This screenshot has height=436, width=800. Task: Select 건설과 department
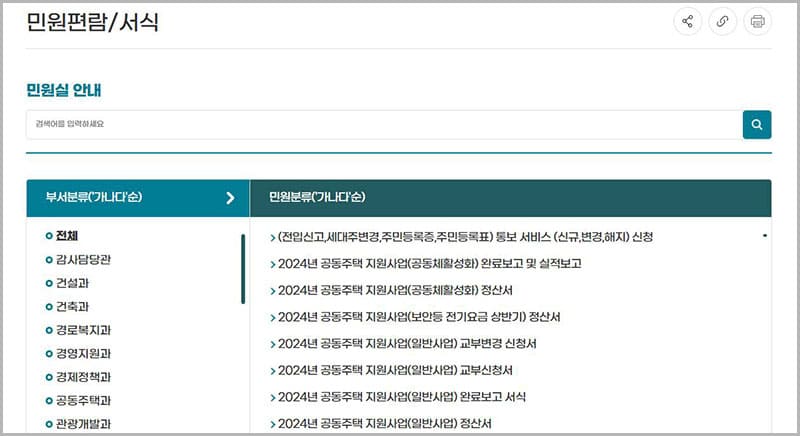click(73, 283)
